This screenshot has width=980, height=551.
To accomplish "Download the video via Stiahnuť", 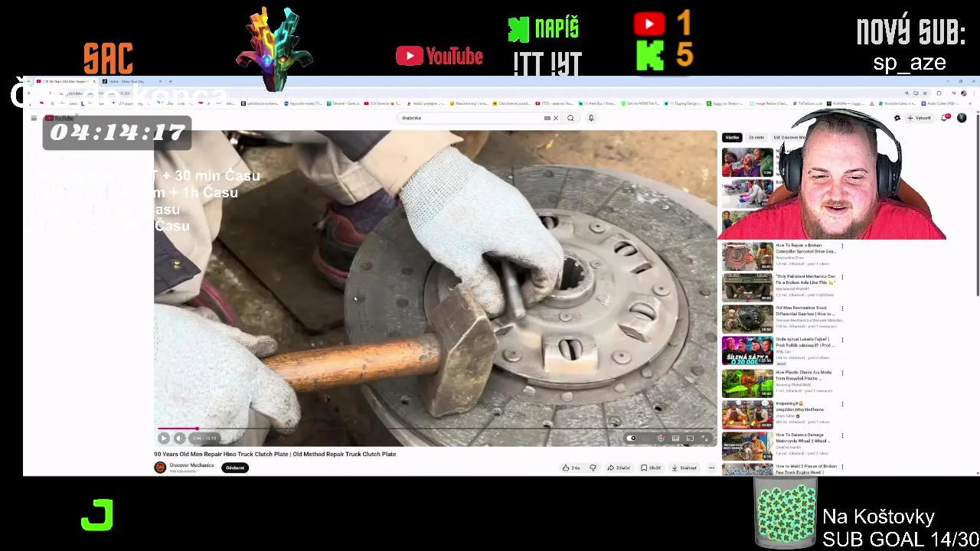I will pyautogui.click(x=684, y=468).
